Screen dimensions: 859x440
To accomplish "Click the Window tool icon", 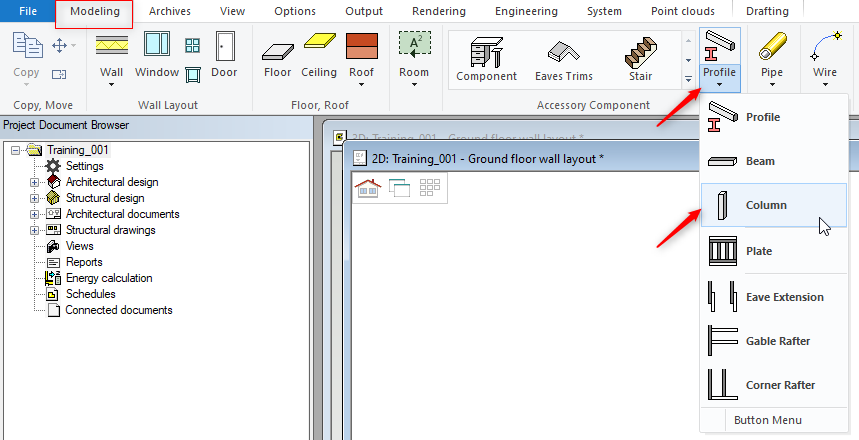I will (x=156, y=46).
